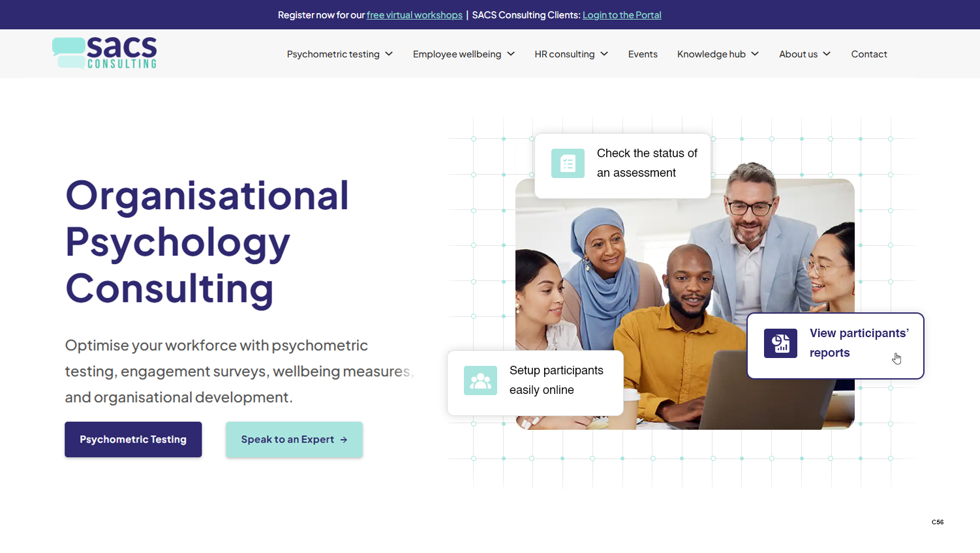
Task: Go to the Events page
Action: pyautogui.click(x=643, y=54)
